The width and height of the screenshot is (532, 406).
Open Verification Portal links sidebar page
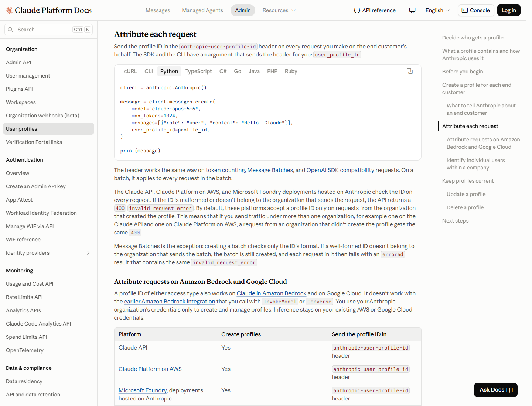click(48, 142)
